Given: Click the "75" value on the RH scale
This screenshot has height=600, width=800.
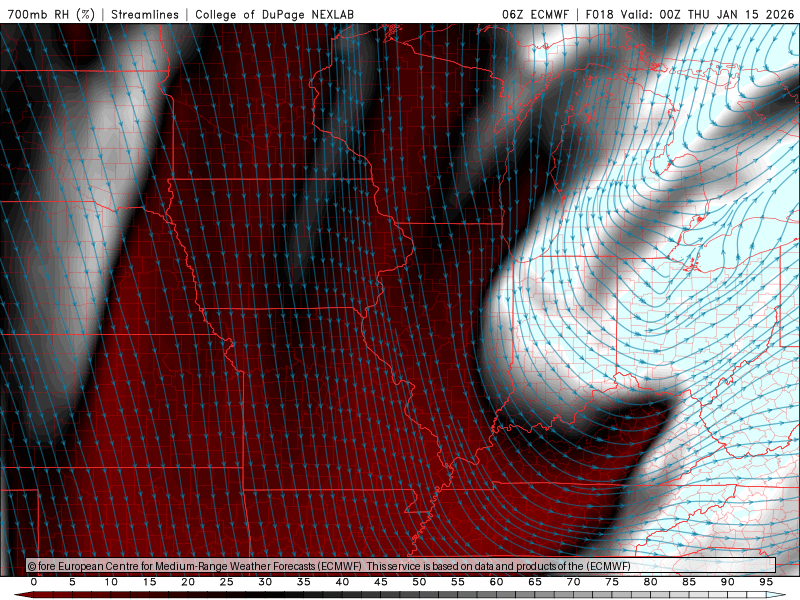Looking at the screenshot, I should point(612,582).
